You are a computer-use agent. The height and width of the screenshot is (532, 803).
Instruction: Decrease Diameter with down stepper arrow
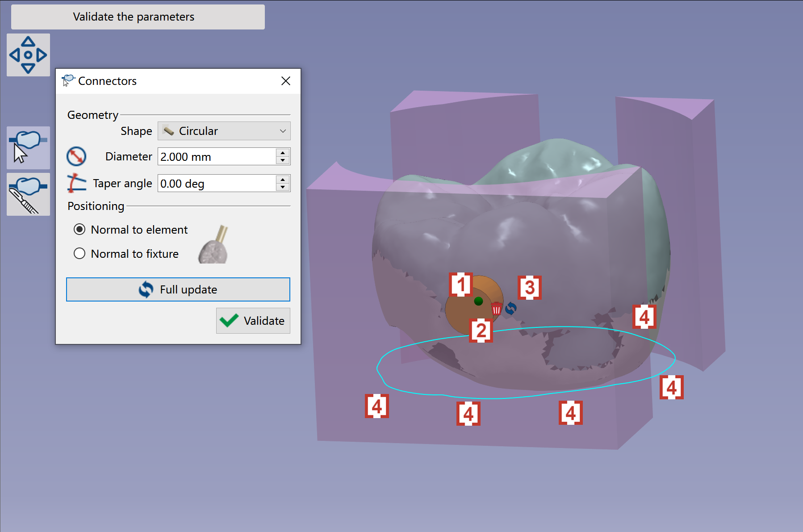coord(283,160)
